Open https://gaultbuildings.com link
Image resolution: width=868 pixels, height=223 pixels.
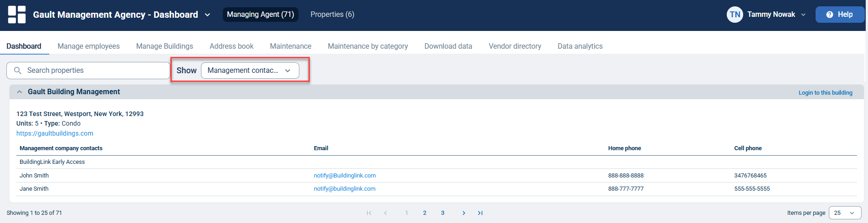pos(55,133)
